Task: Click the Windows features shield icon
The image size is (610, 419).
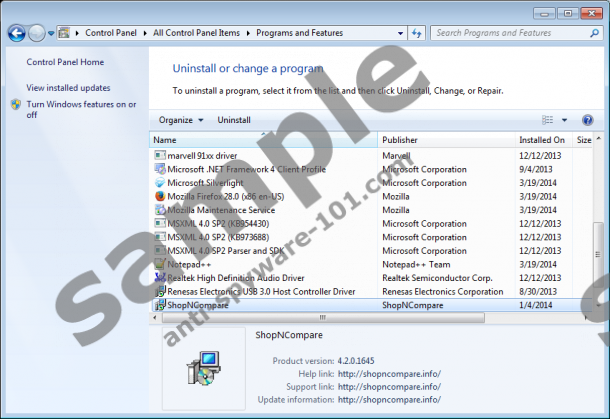Action: click(16, 104)
